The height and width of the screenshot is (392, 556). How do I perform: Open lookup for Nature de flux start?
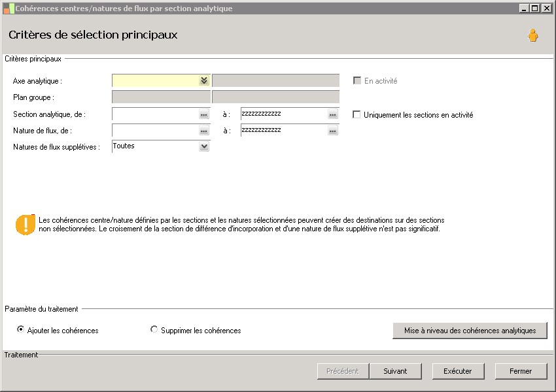[203, 131]
